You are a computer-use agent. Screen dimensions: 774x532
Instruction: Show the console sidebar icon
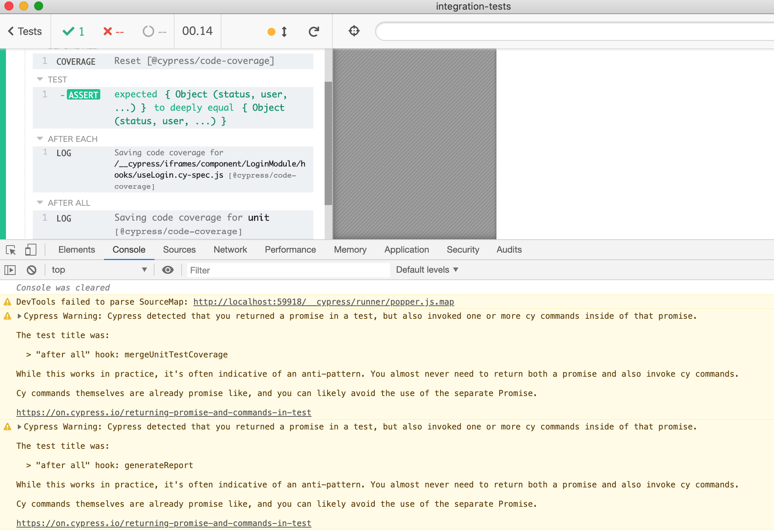pos(10,270)
